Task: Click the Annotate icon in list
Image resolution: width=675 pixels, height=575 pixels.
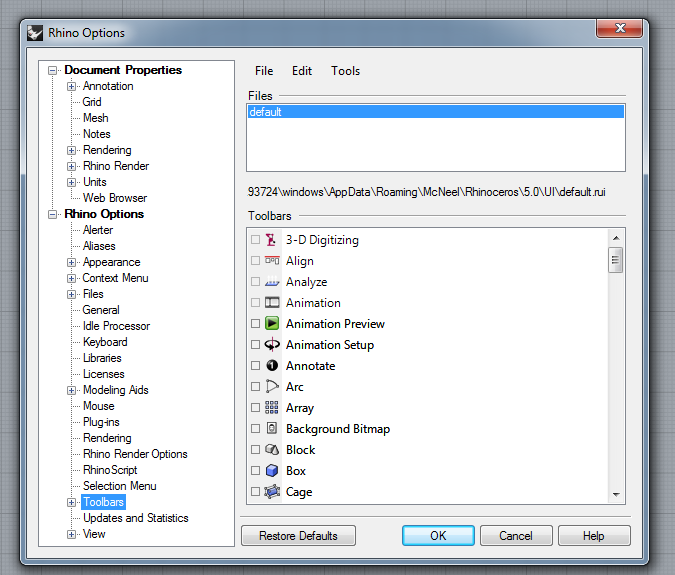Action: click(272, 365)
